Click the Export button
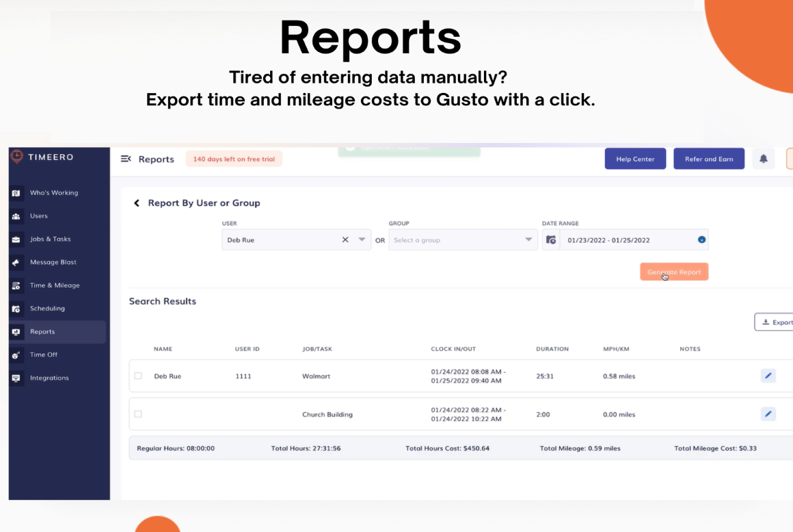Screen dimensions: 793x532 pos(775,322)
